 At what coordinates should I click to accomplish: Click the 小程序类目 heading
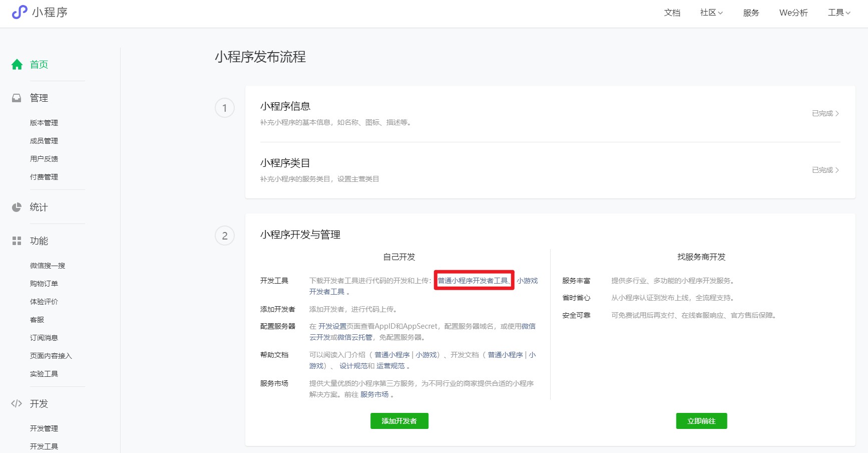(x=285, y=163)
